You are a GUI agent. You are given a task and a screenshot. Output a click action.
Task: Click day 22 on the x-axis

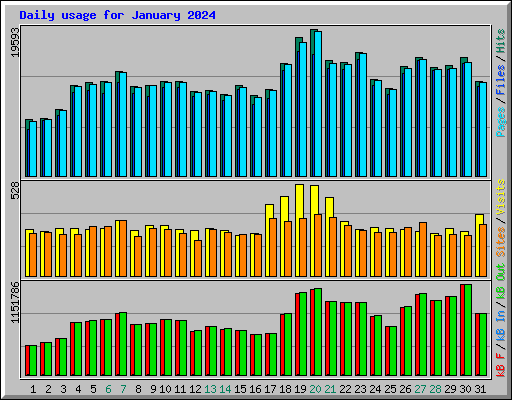(345, 389)
